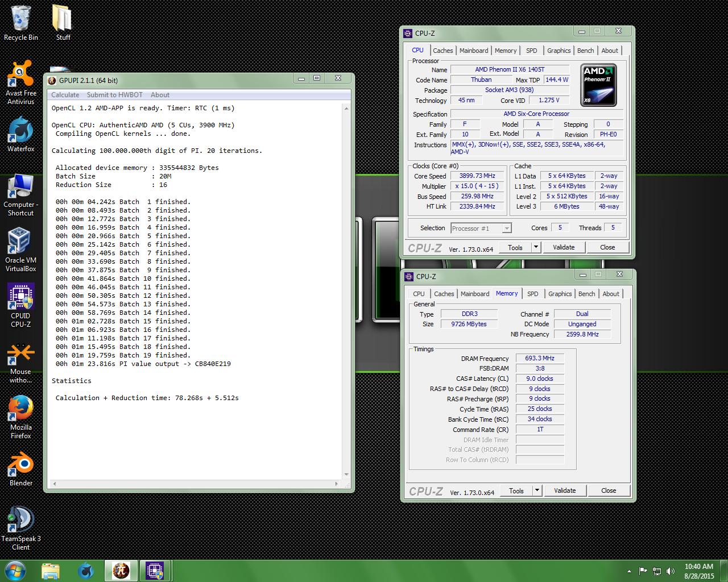The image size is (728, 582).
Task: Click Tools button in lower CPU-Z
Action: pos(516,490)
